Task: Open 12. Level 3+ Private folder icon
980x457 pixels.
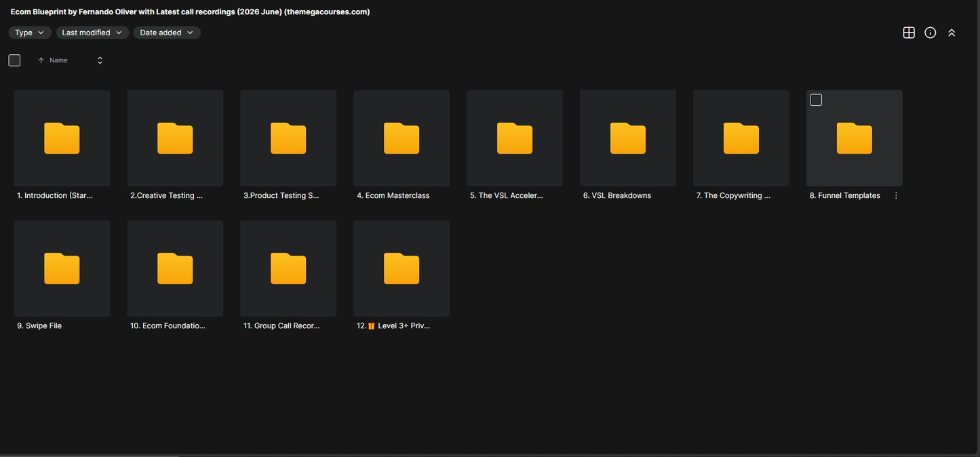Action: coord(401,269)
